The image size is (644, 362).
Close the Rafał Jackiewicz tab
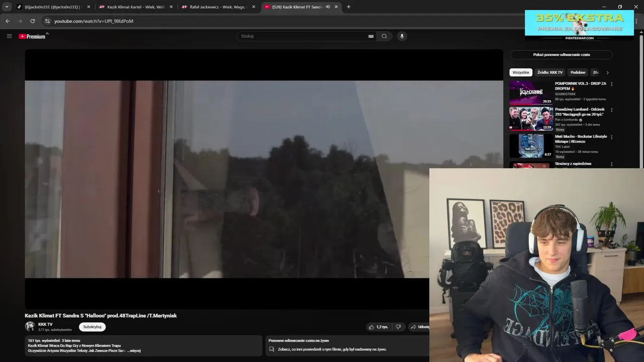pos(254,7)
